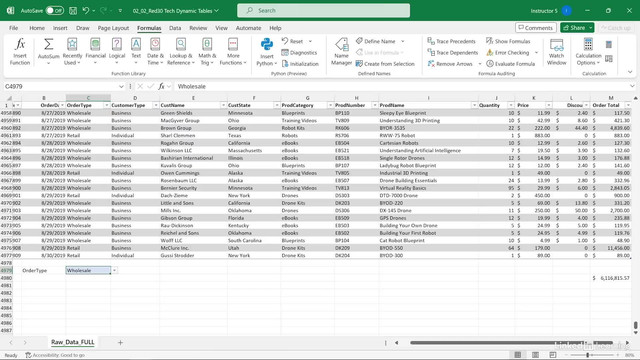This screenshot has width=640, height=360.
Task: Open the Insert Function dialog
Action: [x=20, y=51]
